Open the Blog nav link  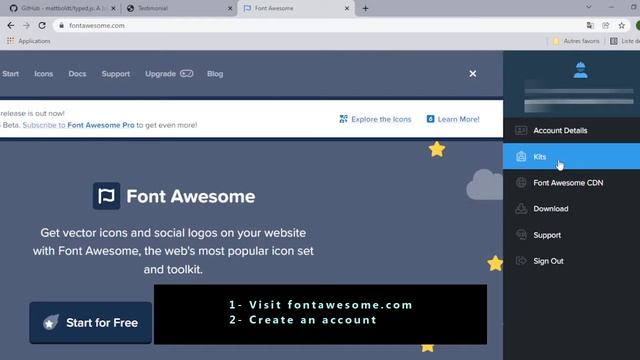coord(215,74)
